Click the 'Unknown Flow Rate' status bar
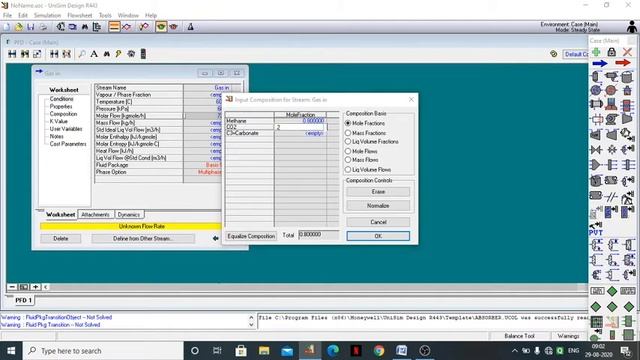This screenshot has height=360, width=640. click(131, 226)
